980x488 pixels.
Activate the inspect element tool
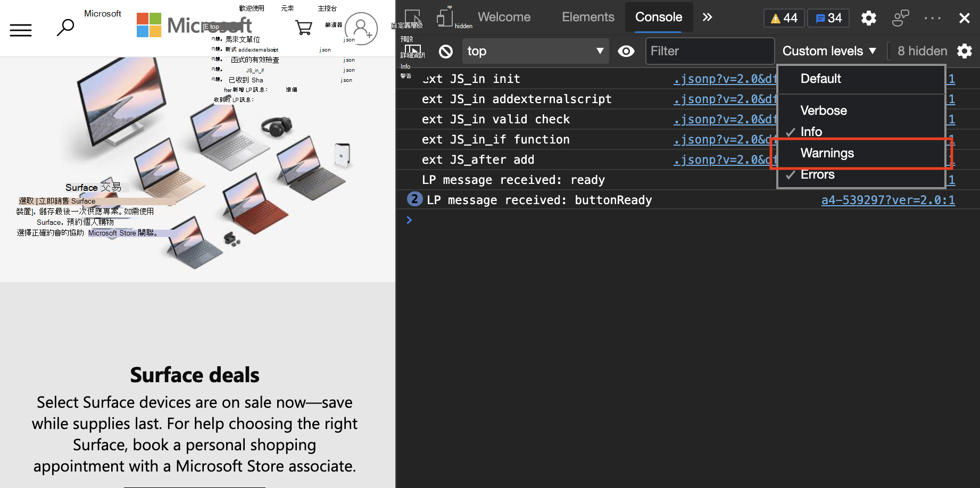413,18
